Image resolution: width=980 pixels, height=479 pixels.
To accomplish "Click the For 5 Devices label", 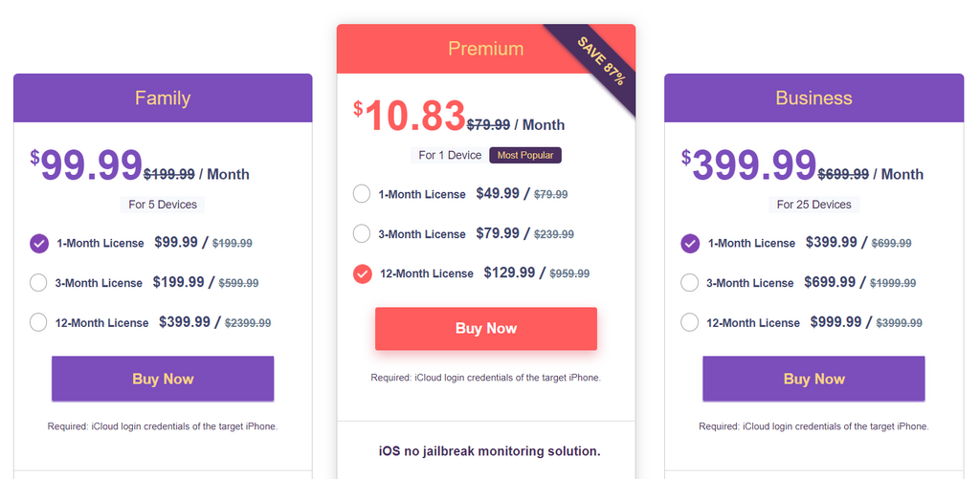I will (x=163, y=205).
